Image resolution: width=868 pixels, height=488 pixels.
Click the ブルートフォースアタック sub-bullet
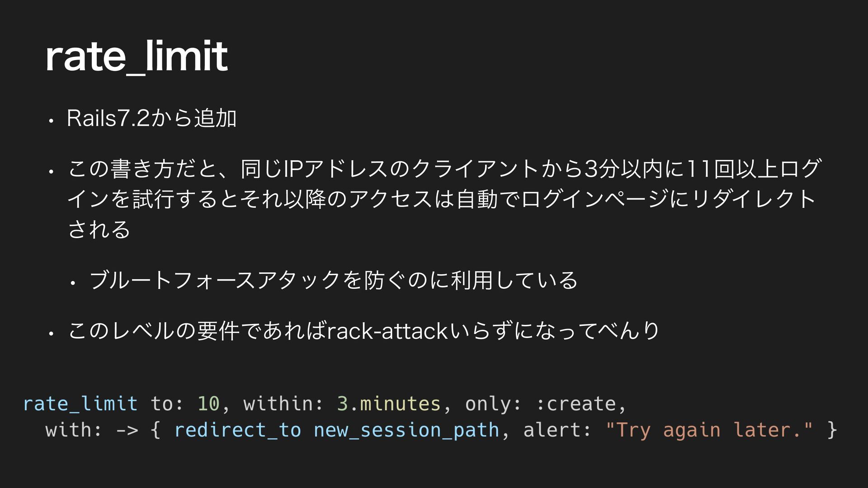click(x=334, y=280)
